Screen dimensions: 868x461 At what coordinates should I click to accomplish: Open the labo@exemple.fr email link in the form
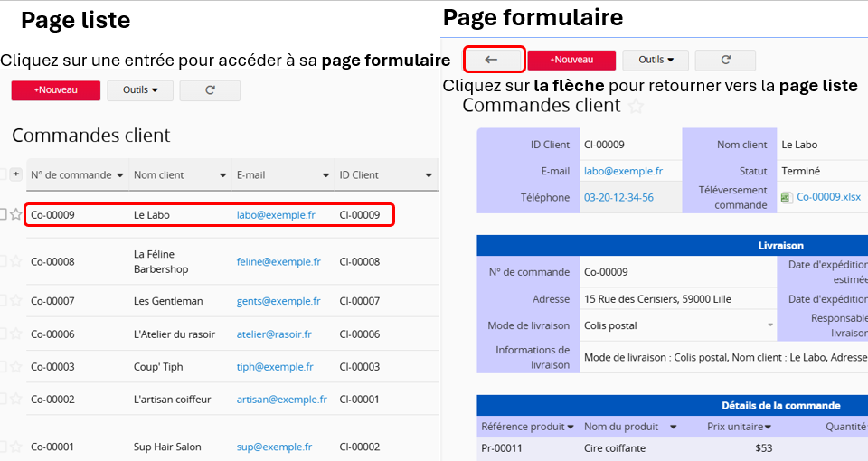623,171
